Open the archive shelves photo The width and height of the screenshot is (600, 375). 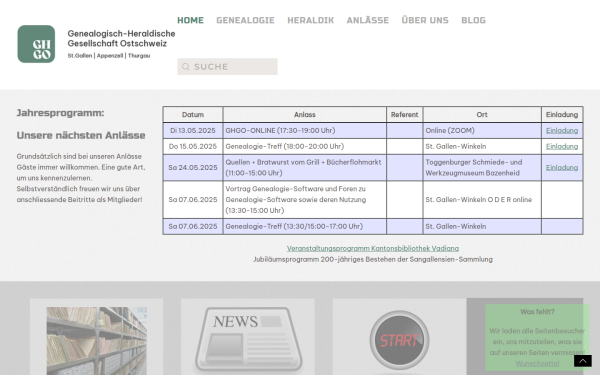pyautogui.click(x=97, y=341)
